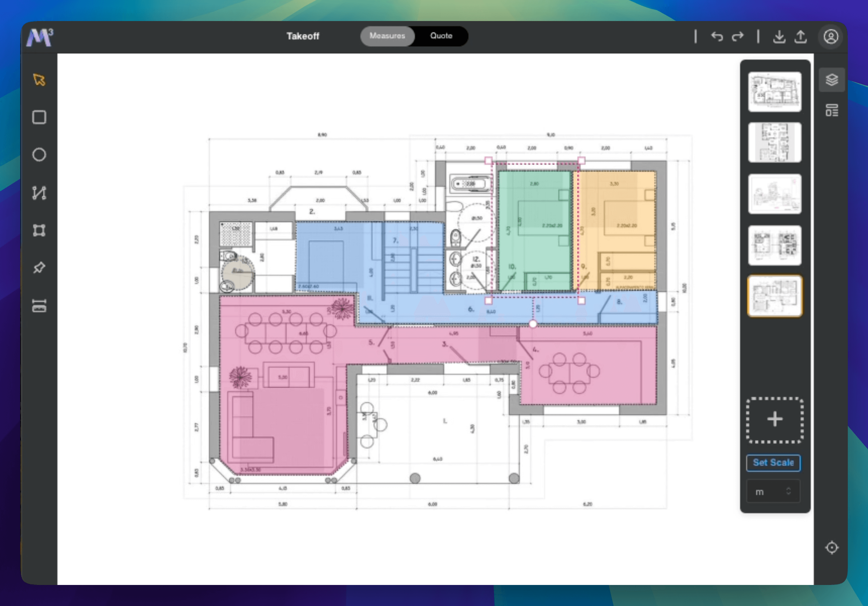Viewport: 868px width, 606px height.
Task: Click the Set Scale button
Action: 773,463
